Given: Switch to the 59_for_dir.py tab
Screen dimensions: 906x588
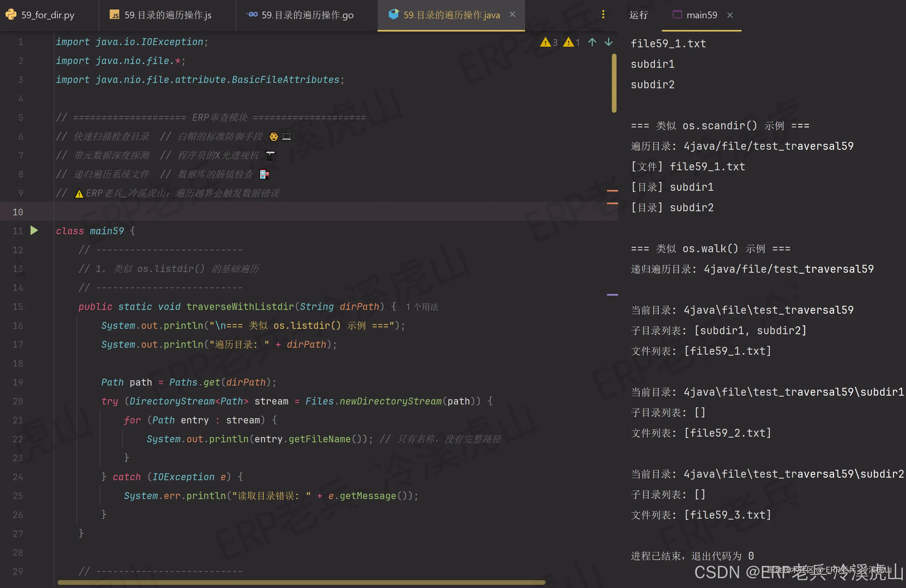Looking at the screenshot, I should click(48, 15).
